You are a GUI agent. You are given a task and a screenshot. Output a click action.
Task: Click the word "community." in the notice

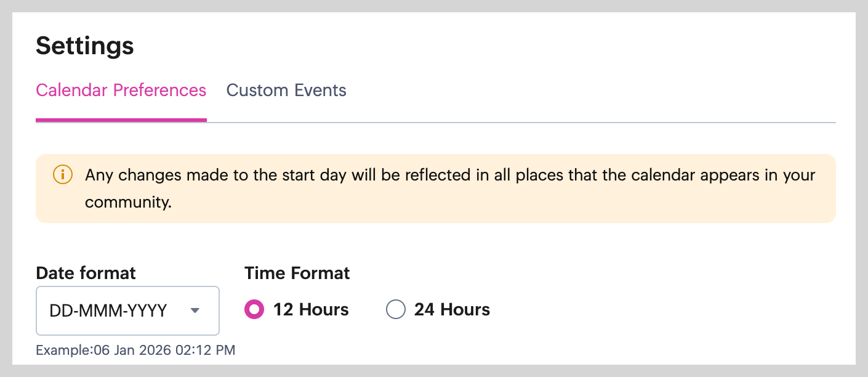(x=128, y=202)
